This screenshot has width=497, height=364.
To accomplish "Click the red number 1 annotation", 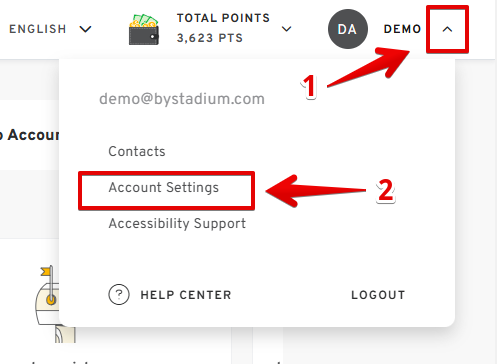I will pyautogui.click(x=309, y=86).
